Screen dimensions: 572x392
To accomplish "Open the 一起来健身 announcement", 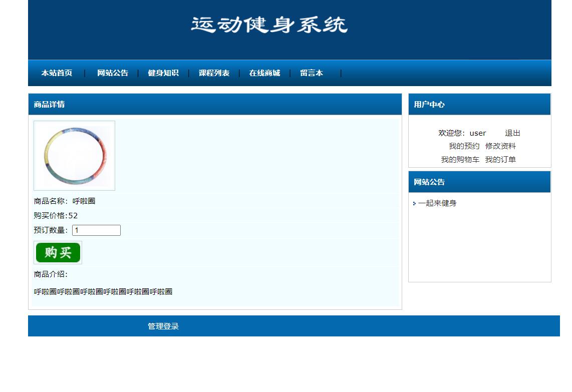I will tap(437, 203).
